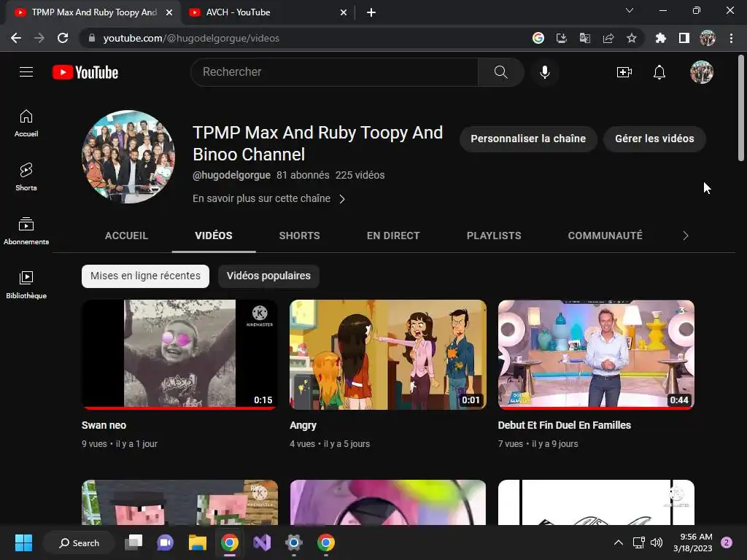Screen dimensions: 747x560
Task: Select the 'Mises en ligne récentes' filter chip
Action: (x=145, y=276)
